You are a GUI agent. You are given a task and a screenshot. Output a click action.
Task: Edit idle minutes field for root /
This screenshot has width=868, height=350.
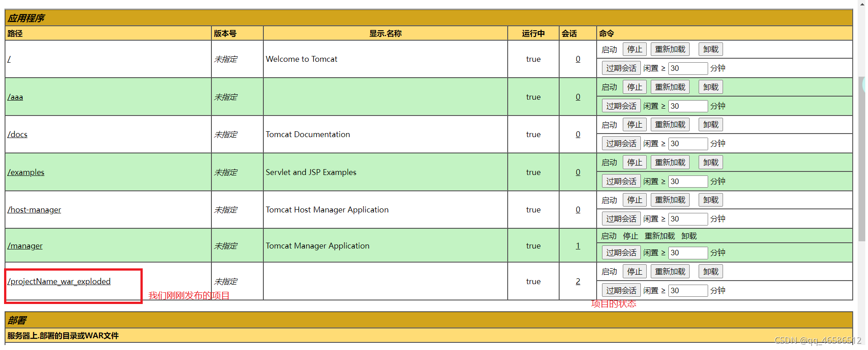click(688, 68)
